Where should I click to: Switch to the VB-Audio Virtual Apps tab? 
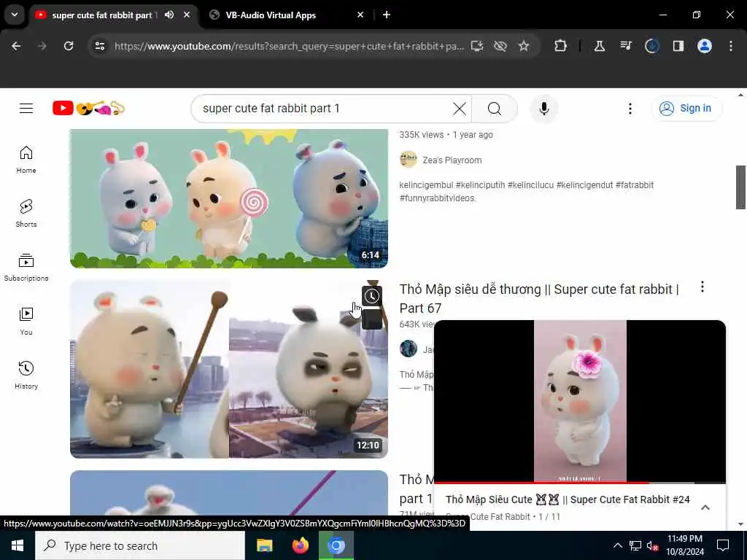[271, 15]
